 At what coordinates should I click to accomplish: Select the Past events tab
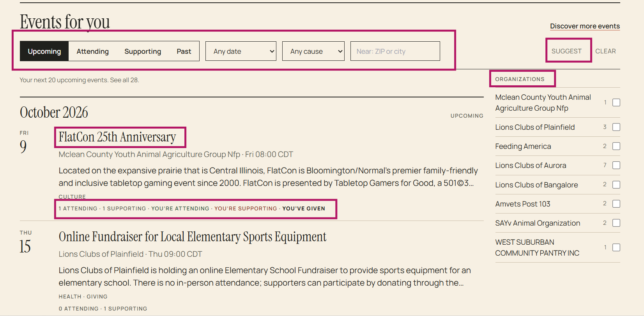[x=184, y=51]
